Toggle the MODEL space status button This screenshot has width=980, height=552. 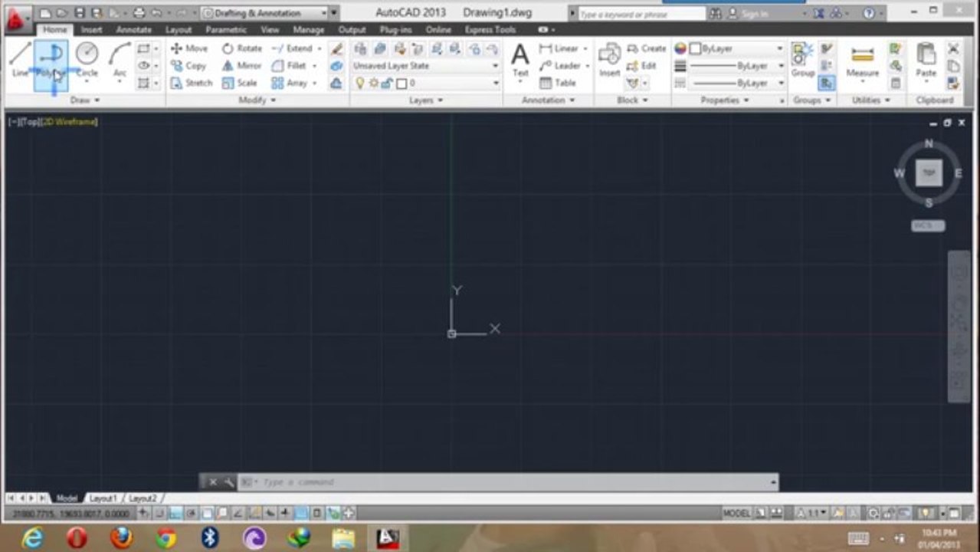point(737,513)
